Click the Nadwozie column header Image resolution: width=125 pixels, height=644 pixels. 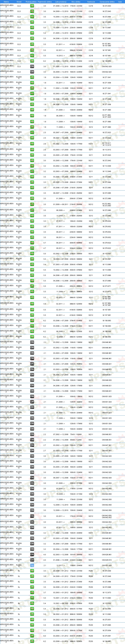[x=91, y=2]
